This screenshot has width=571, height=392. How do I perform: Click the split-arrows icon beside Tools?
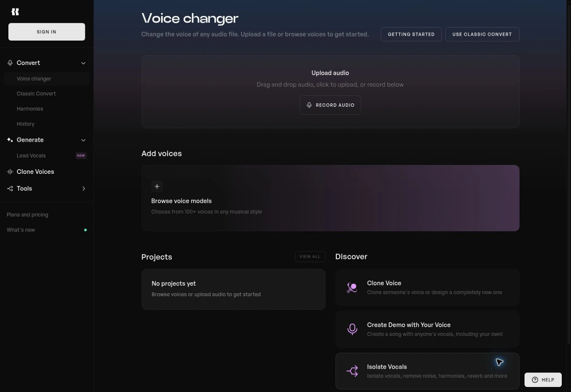point(10,189)
